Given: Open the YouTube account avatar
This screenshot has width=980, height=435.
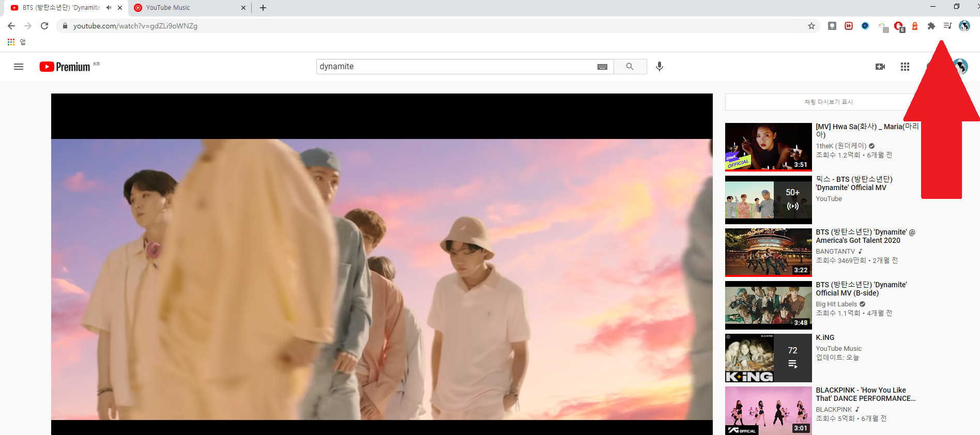Looking at the screenshot, I should [960, 66].
